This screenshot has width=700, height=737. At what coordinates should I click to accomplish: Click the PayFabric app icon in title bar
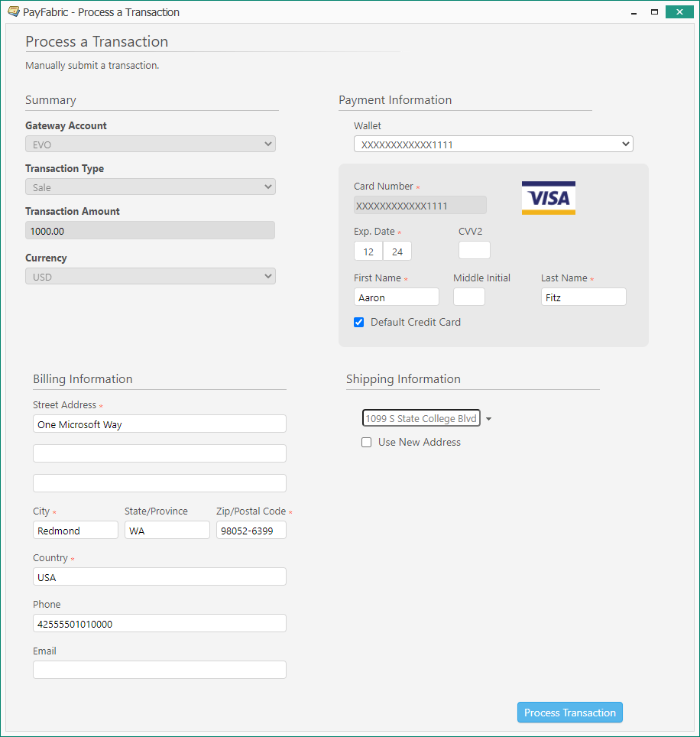pos(13,11)
